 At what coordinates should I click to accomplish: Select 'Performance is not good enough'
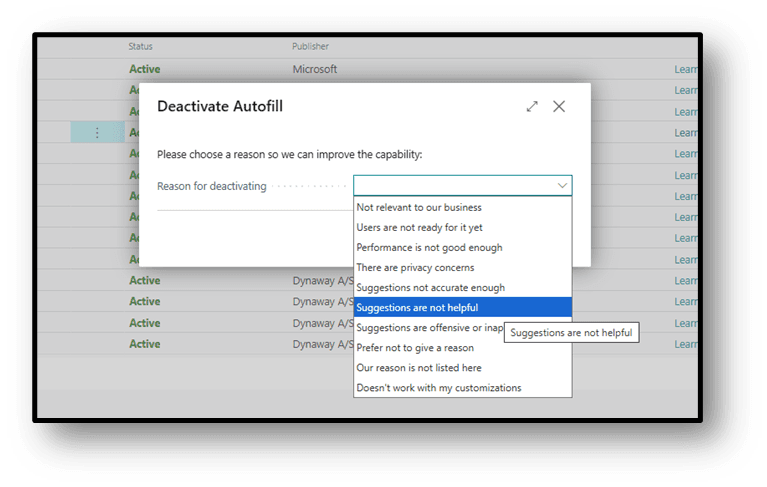pyautogui.click(x=430, y=247)
